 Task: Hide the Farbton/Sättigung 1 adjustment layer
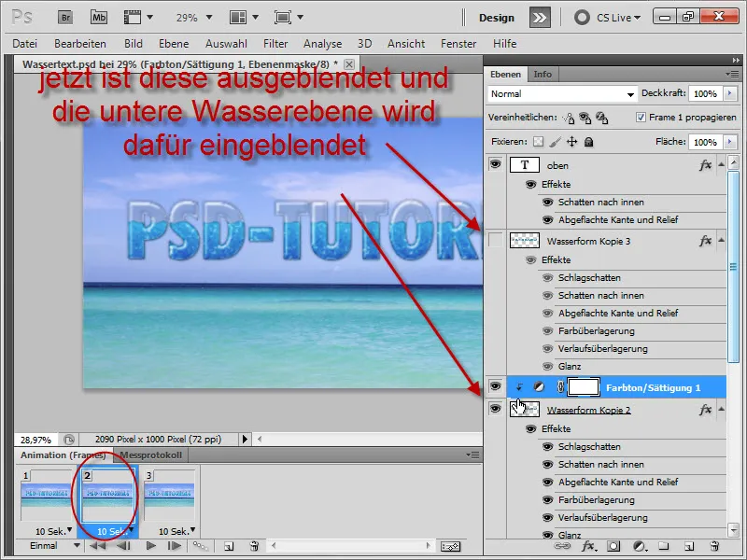click(x=496, y=386)
